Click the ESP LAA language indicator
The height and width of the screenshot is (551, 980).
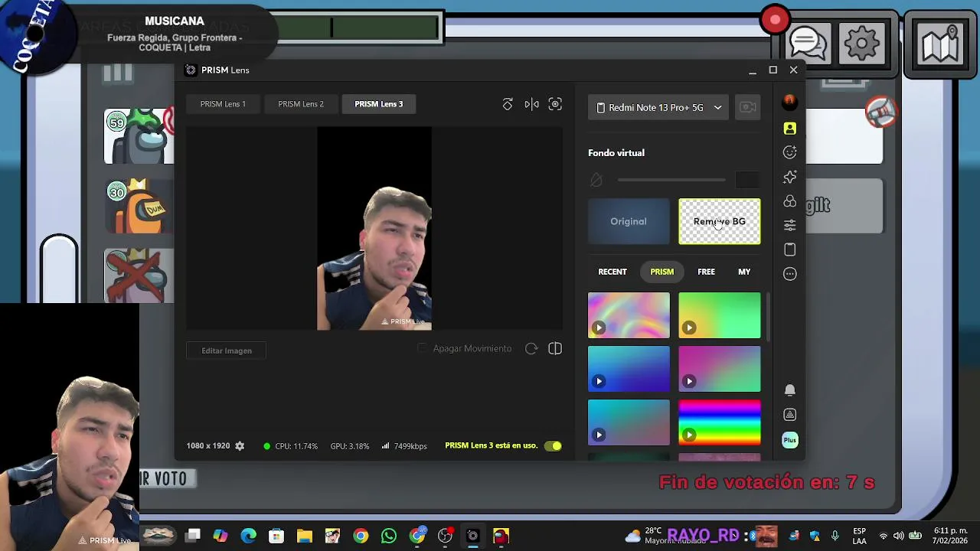pos(860,536)
